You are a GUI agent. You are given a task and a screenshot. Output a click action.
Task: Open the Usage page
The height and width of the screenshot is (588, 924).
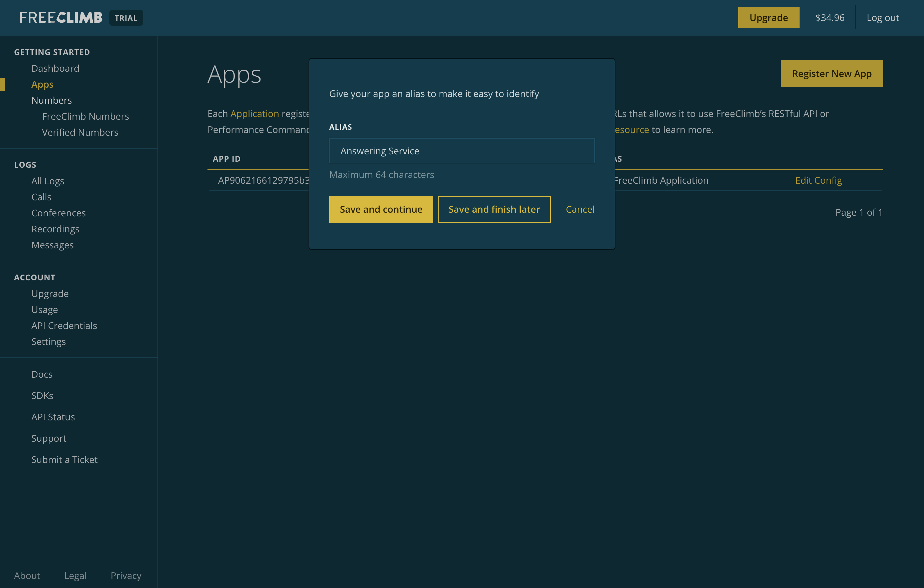pos(44,310)
